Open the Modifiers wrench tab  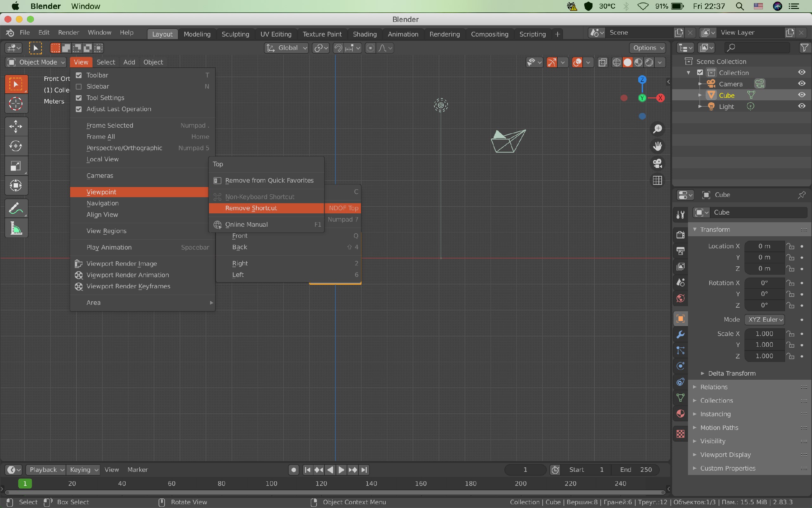(x=680, y=334)
